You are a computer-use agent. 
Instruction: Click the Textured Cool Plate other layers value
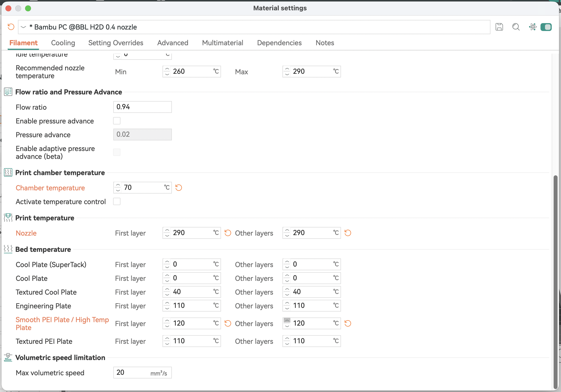point(312,292)
